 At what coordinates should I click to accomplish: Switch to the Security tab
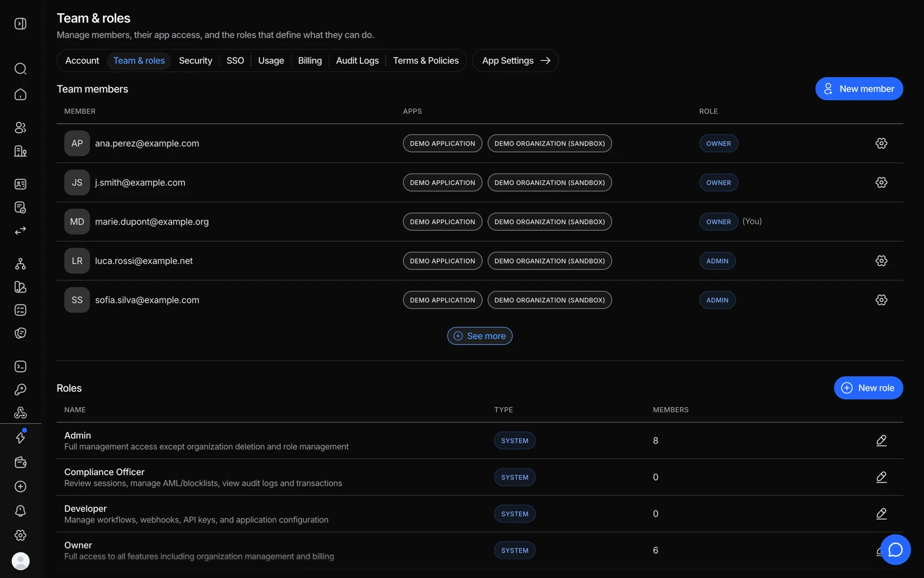(196, 61)
